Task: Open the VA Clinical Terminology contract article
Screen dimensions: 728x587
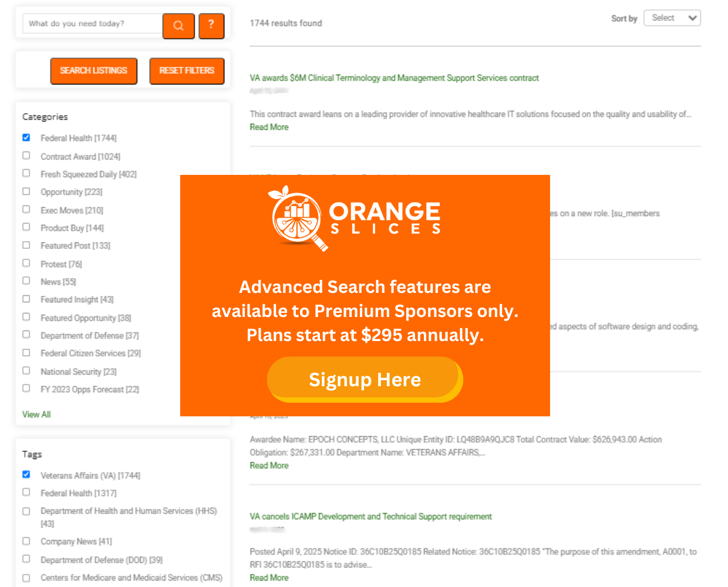Action: (395, 77)
